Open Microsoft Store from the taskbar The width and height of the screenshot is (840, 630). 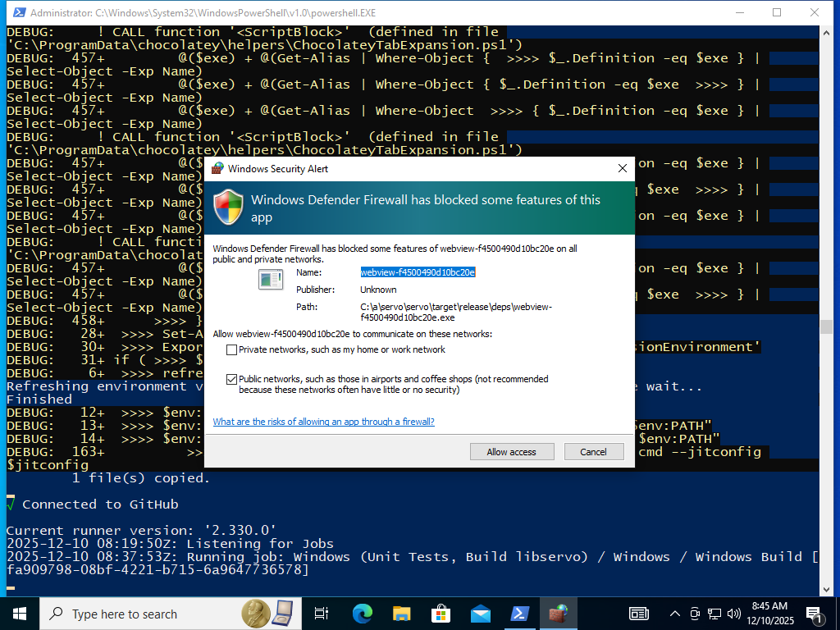[441, 614]
